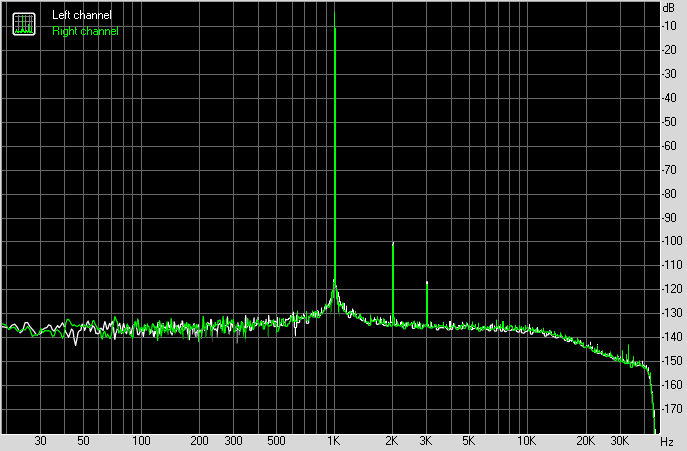This screenshot has width=687, height=451.
Task: Click the -140 dB axis label
Action: (x=672, y=337)
